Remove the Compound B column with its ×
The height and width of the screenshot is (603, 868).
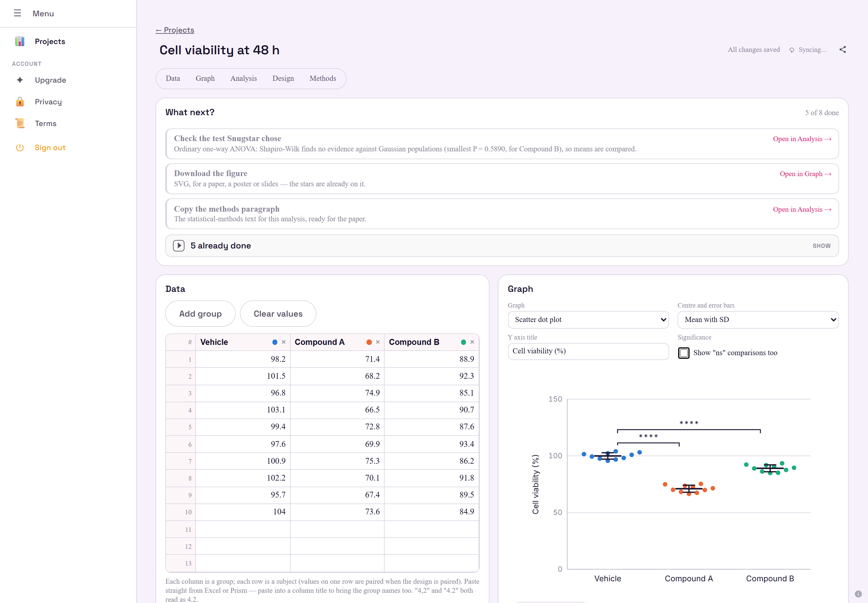click(x=472, y=342)
